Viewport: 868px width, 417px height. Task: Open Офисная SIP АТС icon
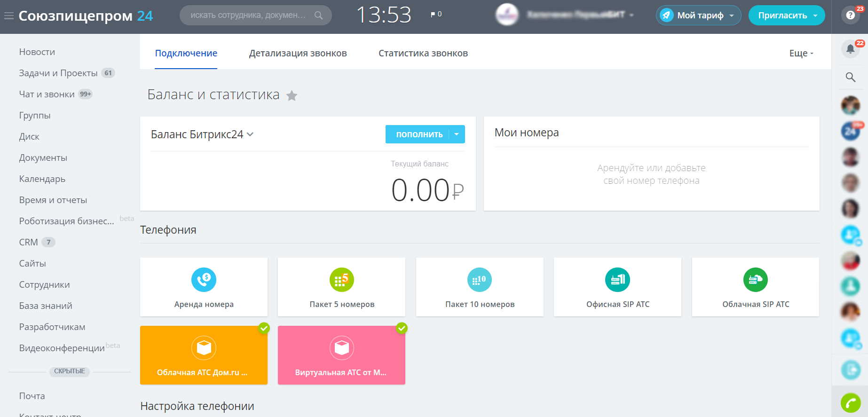pyautogui.click(x=617, y=280)
